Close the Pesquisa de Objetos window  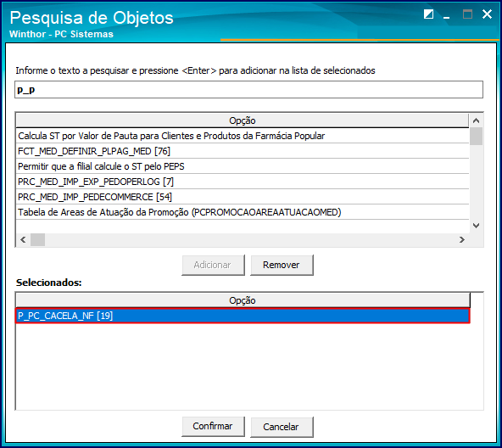tap(487, 14)
